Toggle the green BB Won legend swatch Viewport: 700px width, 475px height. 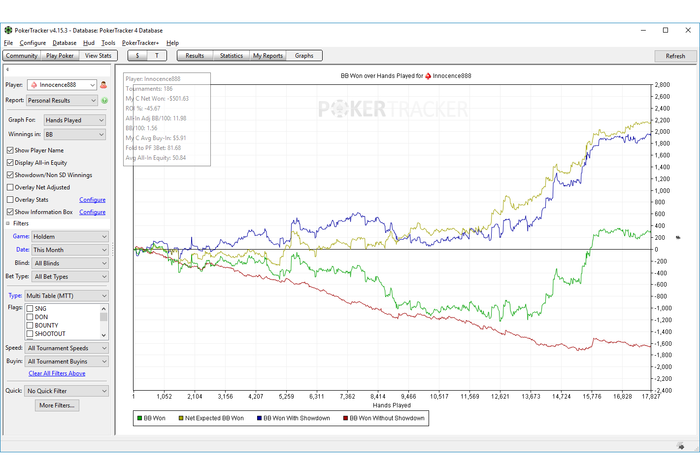click(x=139, y=418)
